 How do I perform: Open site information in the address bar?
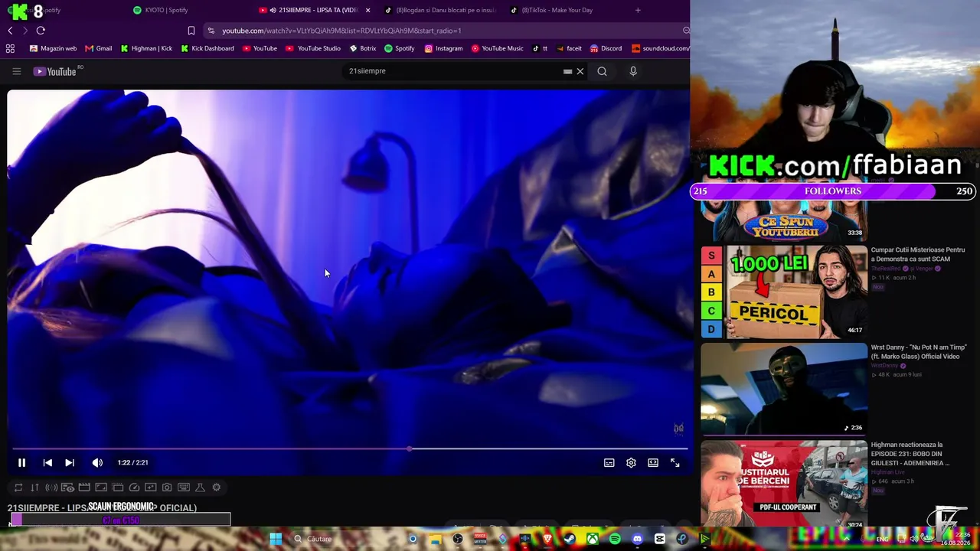pos(211,31)
